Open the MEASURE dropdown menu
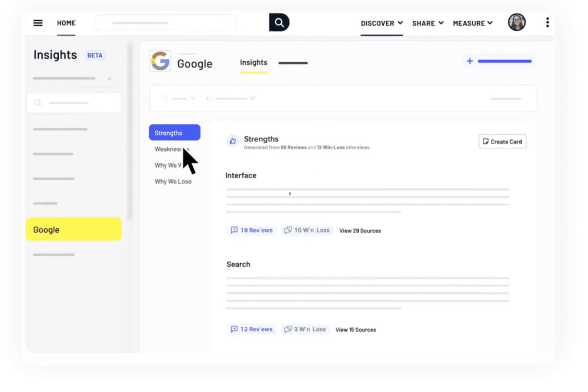This screenshot has width=588, height=392. tap(473, 23)
